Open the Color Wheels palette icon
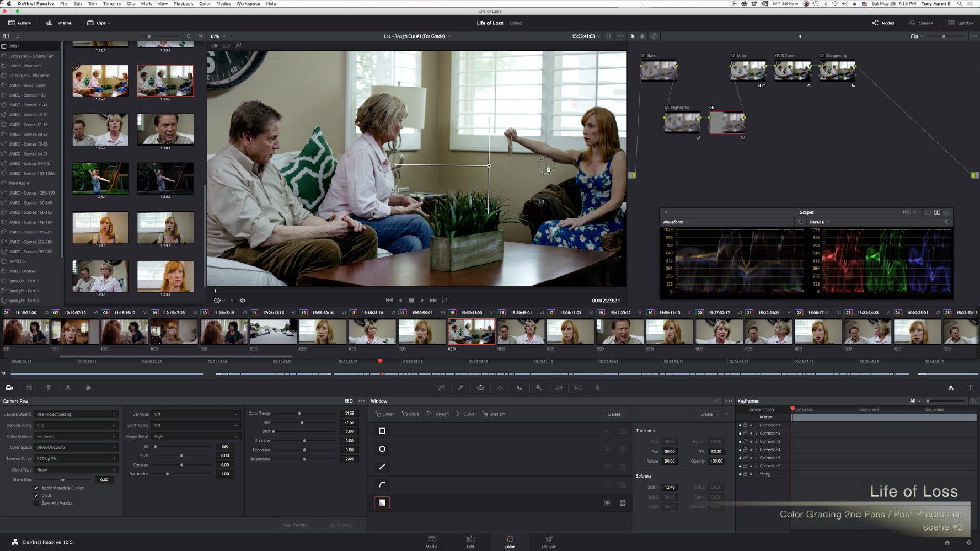This screenshot has width=980, height=551. coord(49,388)
